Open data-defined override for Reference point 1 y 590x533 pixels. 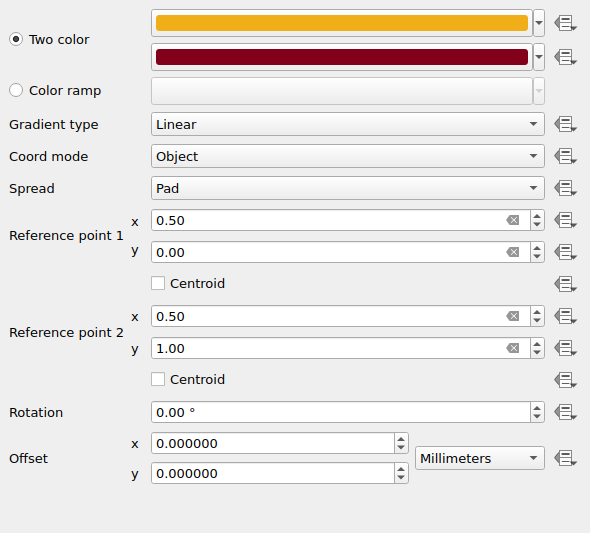tap(565, 252)
